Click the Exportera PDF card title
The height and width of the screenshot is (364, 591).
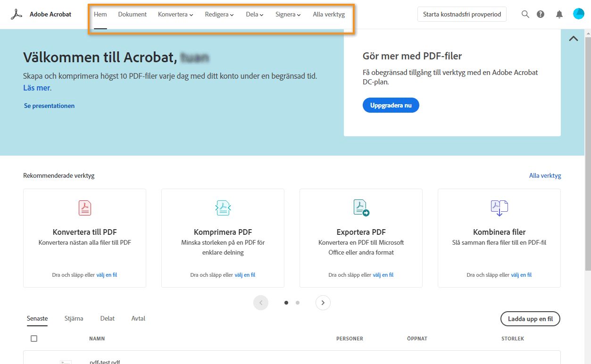tap(361, 232)
